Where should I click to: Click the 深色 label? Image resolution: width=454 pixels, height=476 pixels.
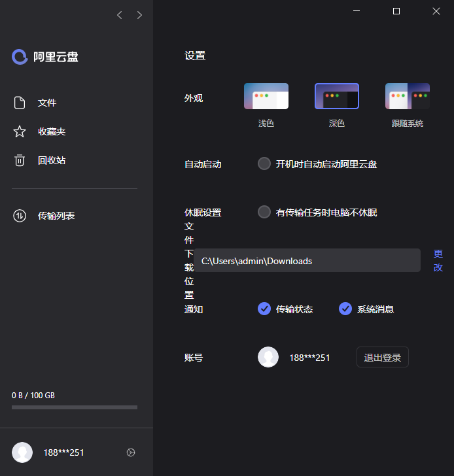coord(337,123)
